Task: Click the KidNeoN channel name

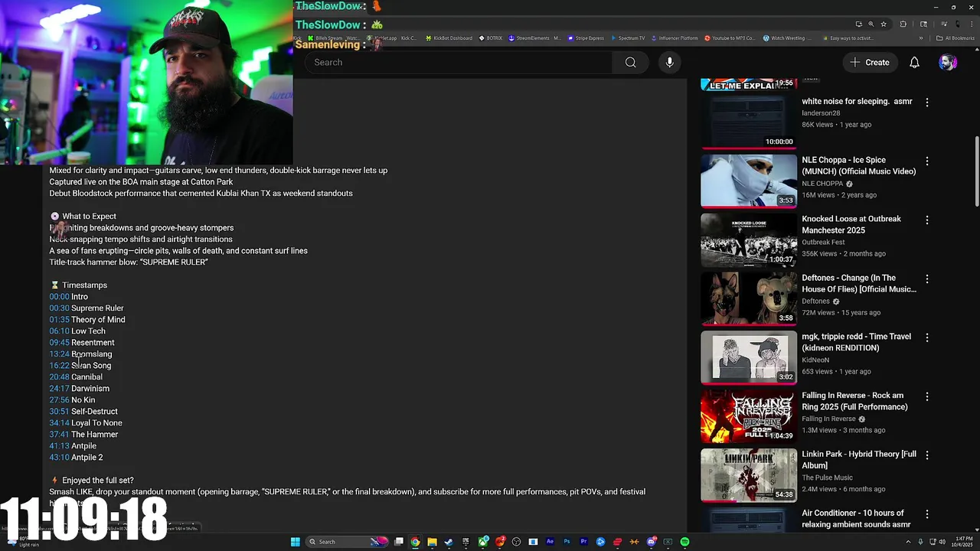Action: click(x=815, y=360)
